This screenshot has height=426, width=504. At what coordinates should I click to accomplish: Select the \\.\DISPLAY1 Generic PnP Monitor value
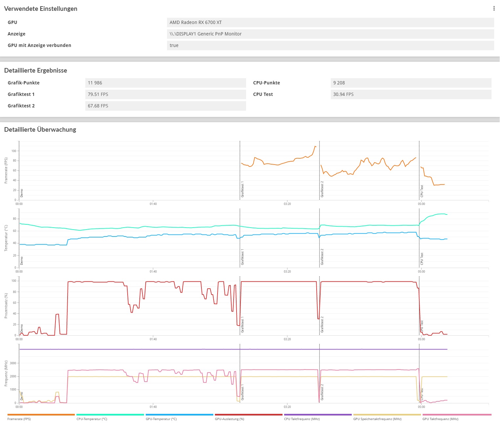330,34
